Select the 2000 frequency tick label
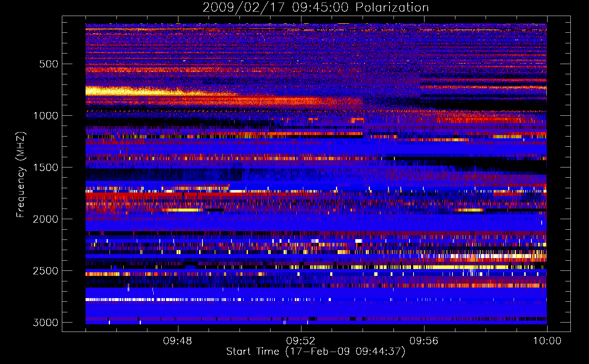This screenshot has width=589, height=364. (x=46, y=219)
